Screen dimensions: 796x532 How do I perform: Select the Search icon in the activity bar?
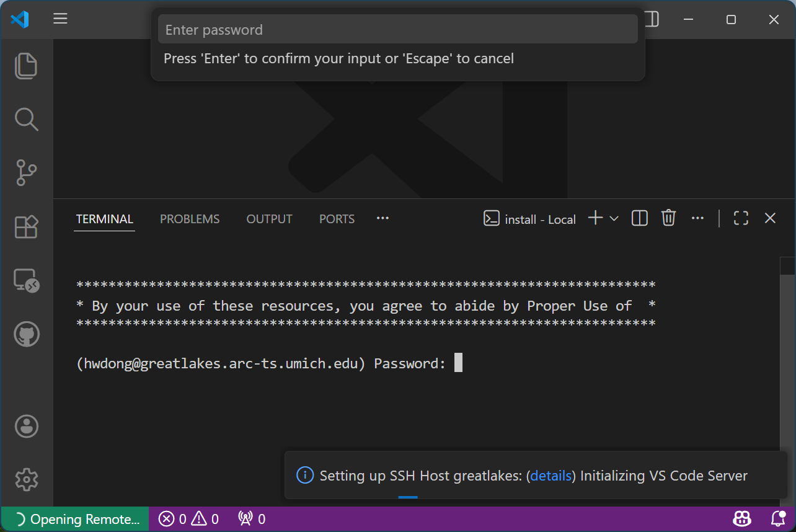(26, 119)
